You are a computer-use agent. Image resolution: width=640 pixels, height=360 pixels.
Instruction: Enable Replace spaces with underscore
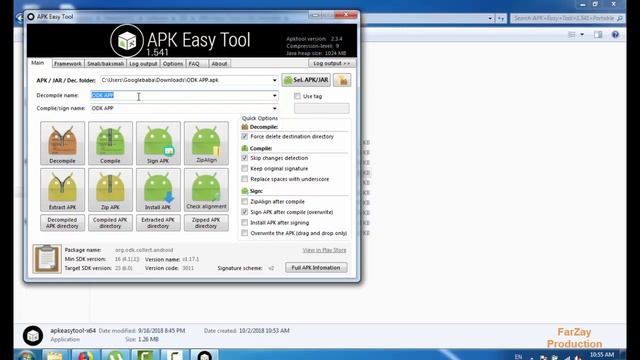point(244,179)
